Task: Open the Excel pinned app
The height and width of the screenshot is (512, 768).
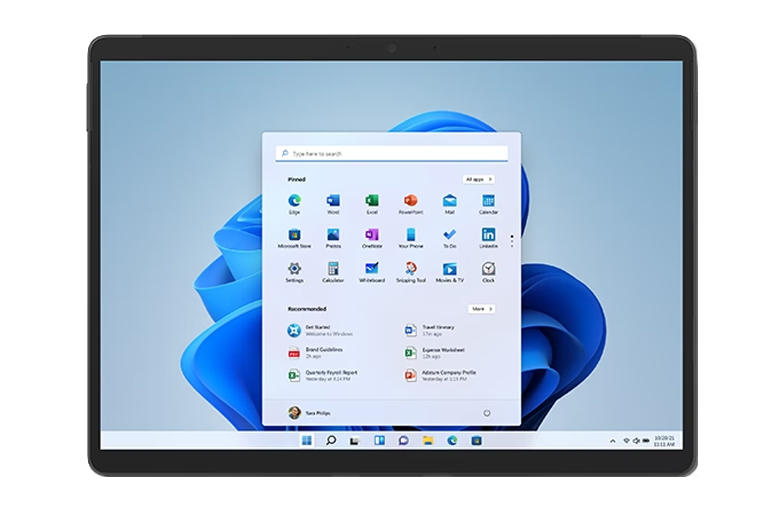Action: (x=372, y=204)
